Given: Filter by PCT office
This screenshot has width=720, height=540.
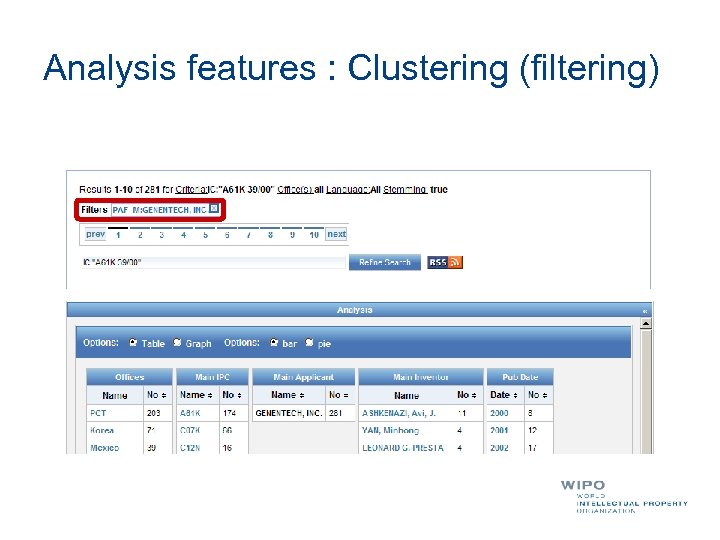Looking at the screenshot, I should pyautogui.click(x=98, y=413).
